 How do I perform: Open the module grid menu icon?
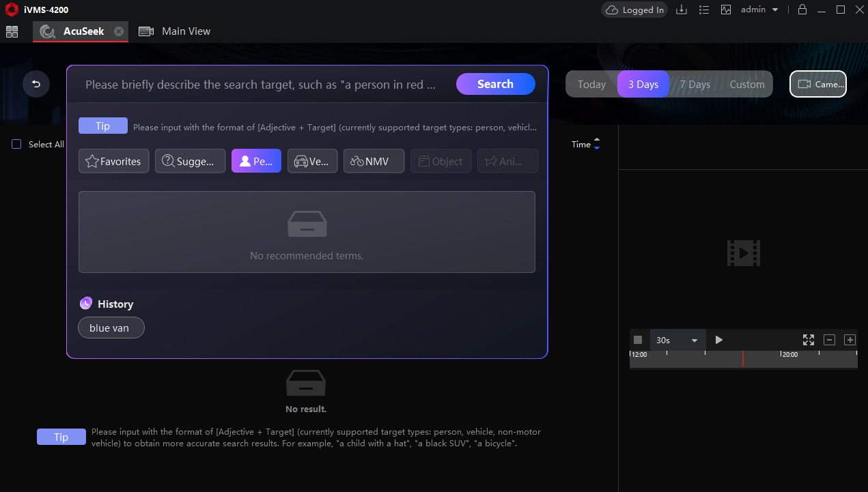pyautogui.click(x=12, y=31)
